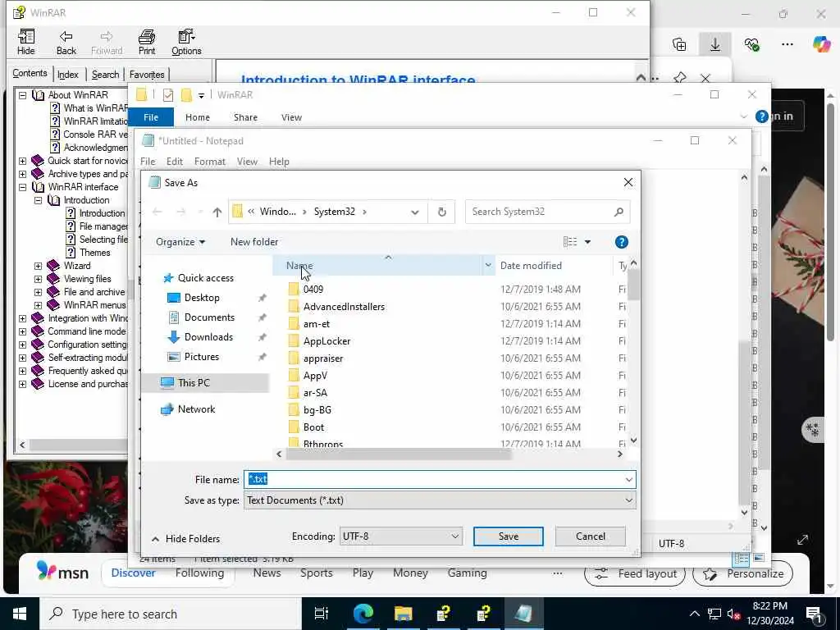Open Edge browser essentials heart icon

pyautogui.click(x=751, y=44)
